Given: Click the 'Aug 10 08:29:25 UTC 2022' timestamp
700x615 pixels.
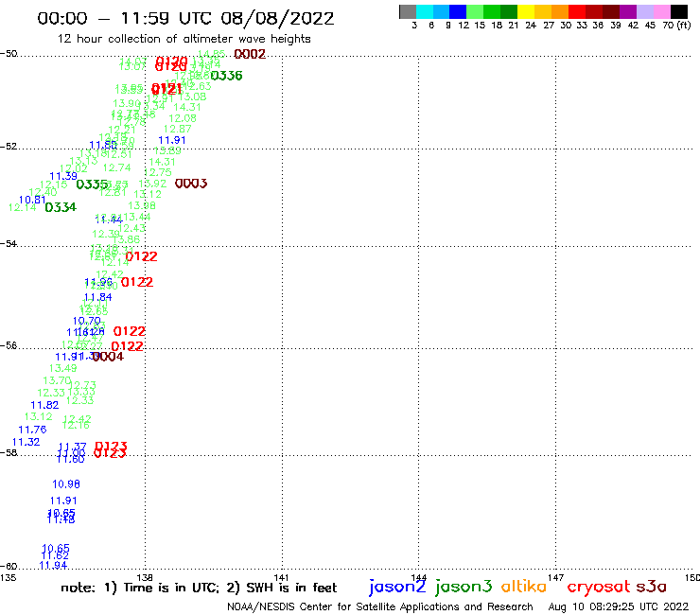Looking at the screenshot, I should [x=619, y=606].
